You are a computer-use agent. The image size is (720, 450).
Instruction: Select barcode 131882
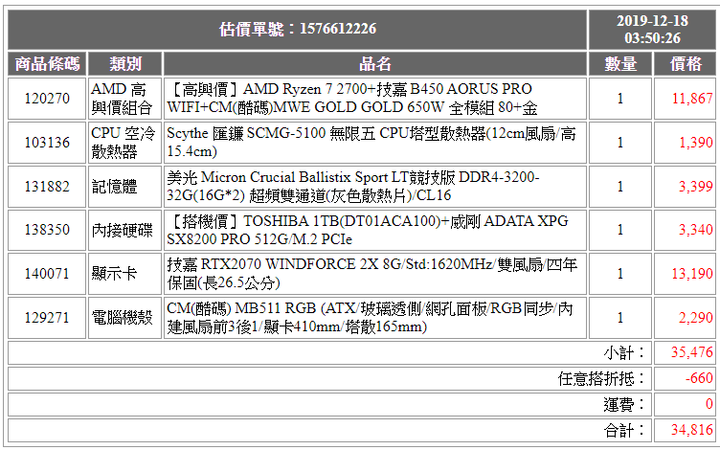47,186
